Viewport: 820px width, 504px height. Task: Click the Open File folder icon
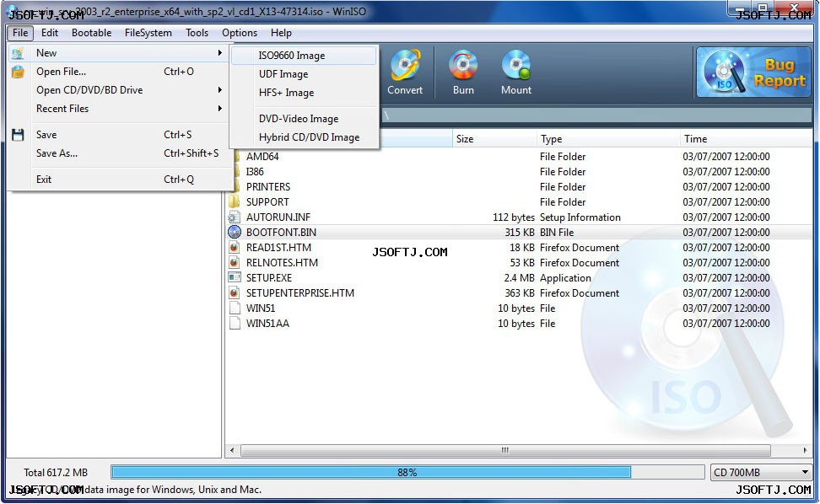[x=18, y=72]
